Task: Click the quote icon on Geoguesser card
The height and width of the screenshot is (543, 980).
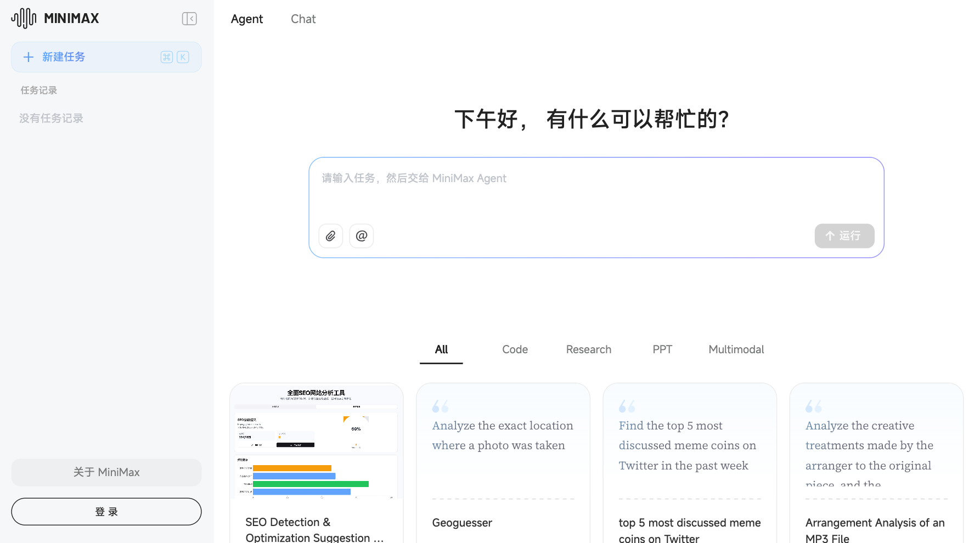Action: click(x=440, y=406)
